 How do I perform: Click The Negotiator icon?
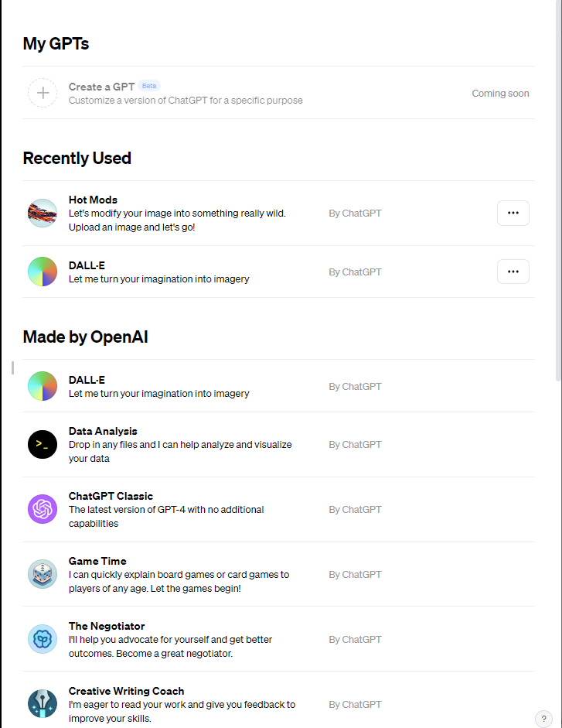click(x=43, y=639)
